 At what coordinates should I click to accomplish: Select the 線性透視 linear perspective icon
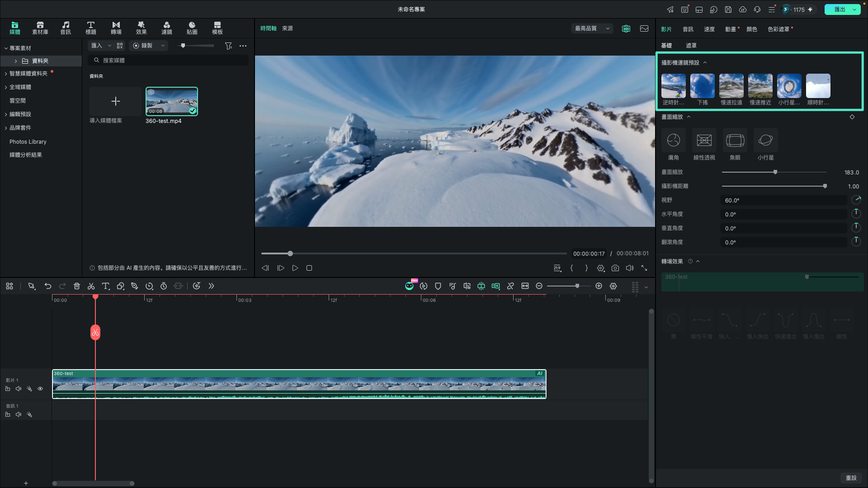[704, 141]
